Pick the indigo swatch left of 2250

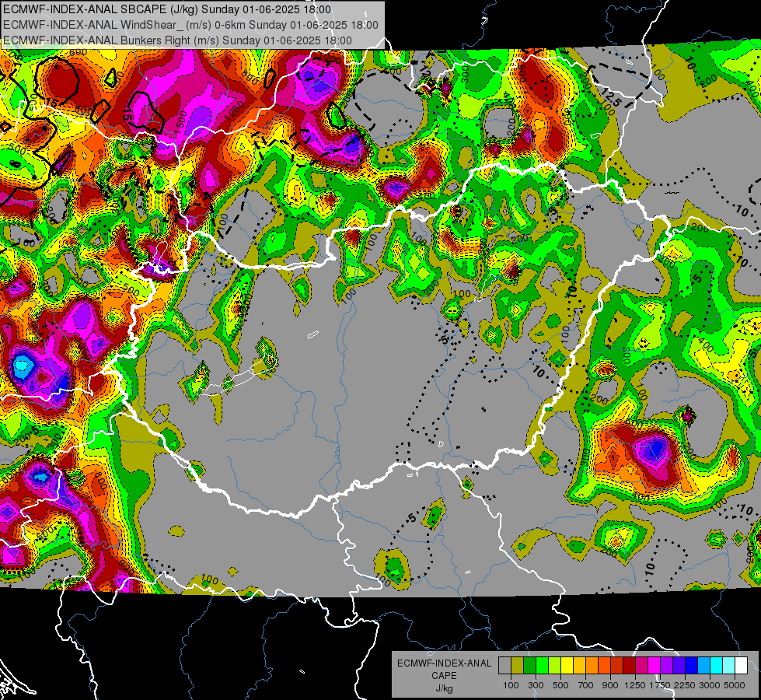tap(679, 666)
